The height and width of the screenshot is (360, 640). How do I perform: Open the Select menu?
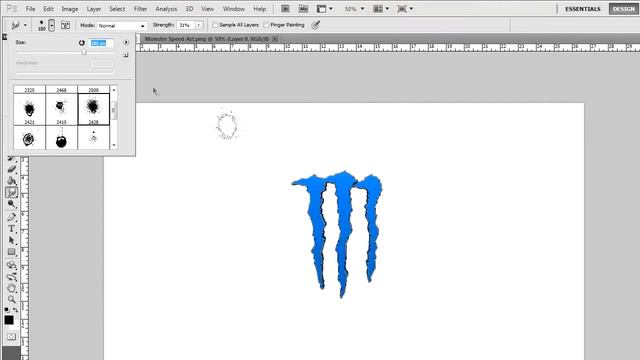117,9
